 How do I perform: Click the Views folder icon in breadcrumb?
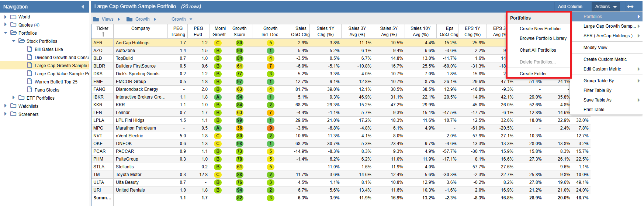pos(96,19)
